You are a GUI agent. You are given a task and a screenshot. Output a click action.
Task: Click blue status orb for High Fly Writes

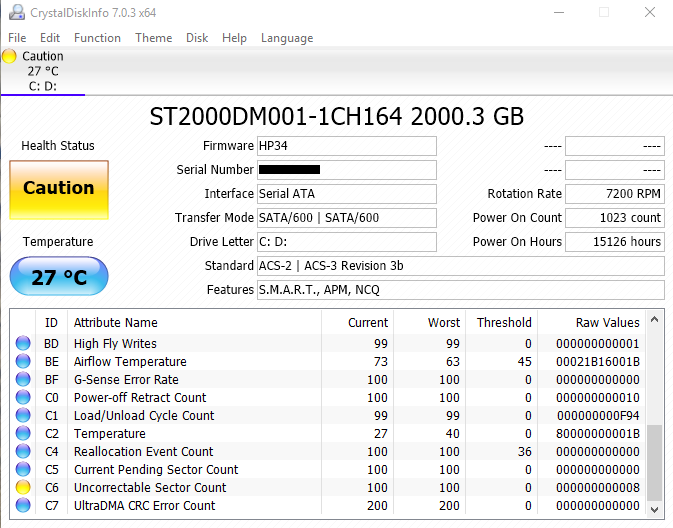[23, 343]
